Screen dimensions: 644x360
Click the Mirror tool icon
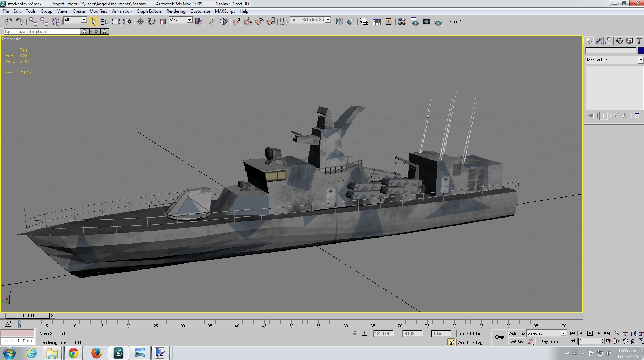click(339, 22)
